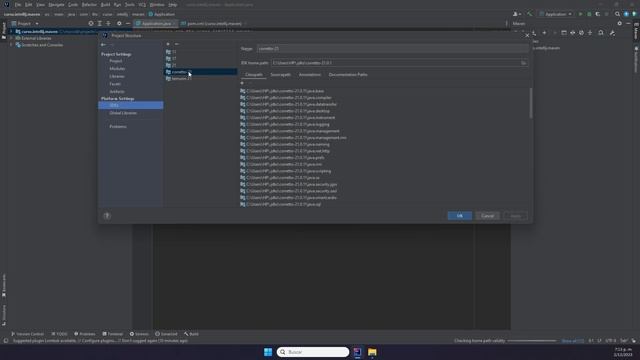The height and width of the screenshot is (360, 640).
Task: Open the Problems tool window
Action: click(x=84, y=334)
